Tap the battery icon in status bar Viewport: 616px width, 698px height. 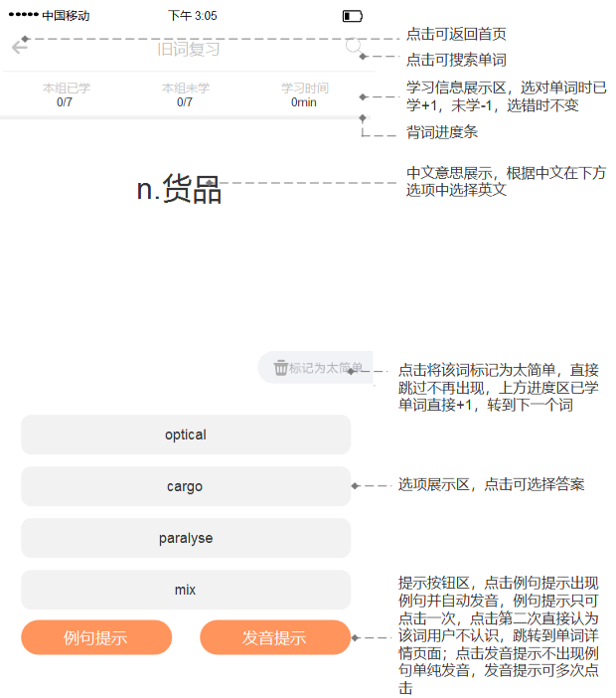click(353, 16)
